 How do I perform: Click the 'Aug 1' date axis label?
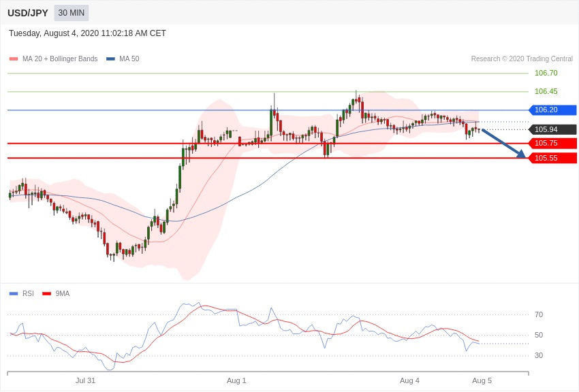[x=236, y=380]
